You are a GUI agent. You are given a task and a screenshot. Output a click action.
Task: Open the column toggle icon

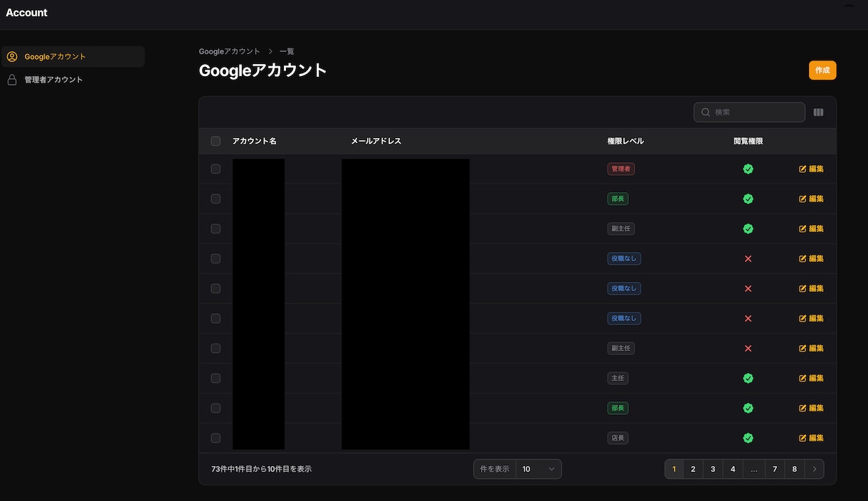(818, 112)
